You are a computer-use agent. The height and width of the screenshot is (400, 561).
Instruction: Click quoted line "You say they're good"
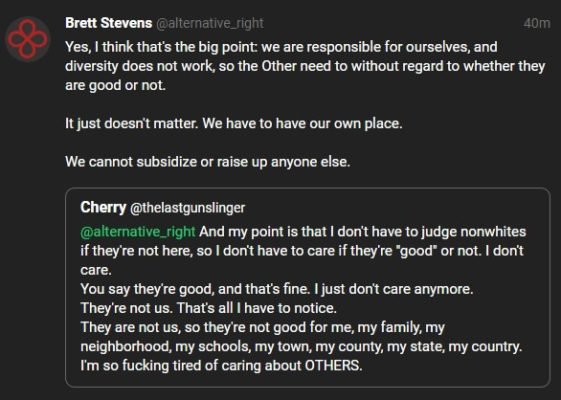(x=277, y=289)
